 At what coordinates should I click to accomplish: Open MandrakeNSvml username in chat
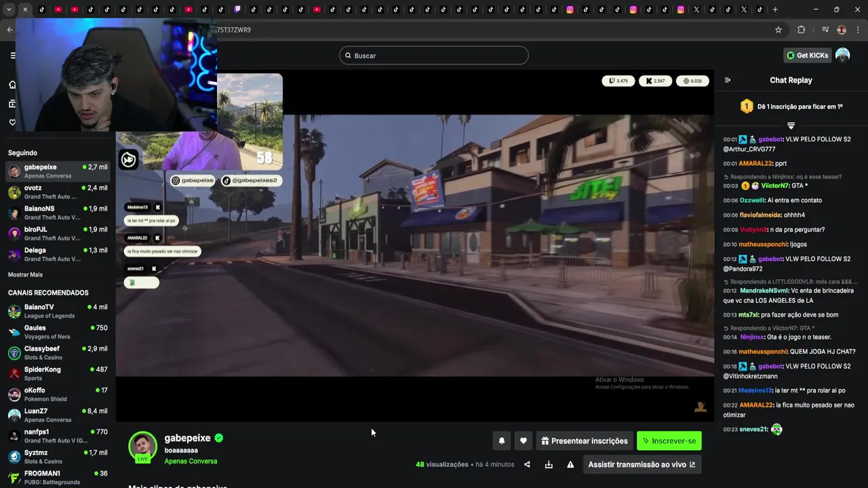coord(764,290)
